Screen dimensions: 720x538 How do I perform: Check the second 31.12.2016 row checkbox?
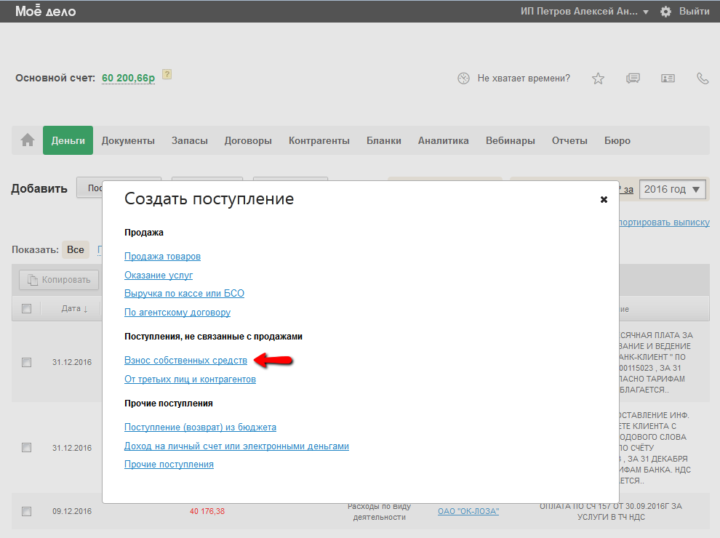[27, 448]
